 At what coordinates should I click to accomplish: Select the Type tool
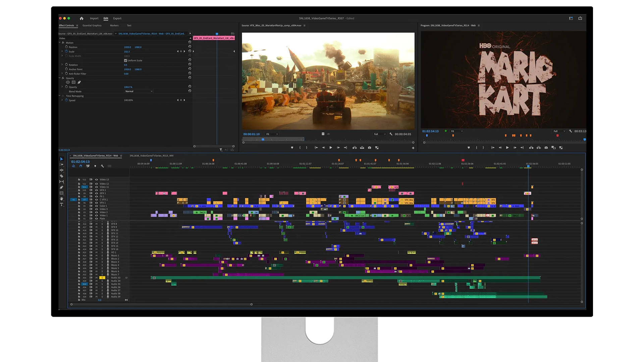tap(62, 204)
